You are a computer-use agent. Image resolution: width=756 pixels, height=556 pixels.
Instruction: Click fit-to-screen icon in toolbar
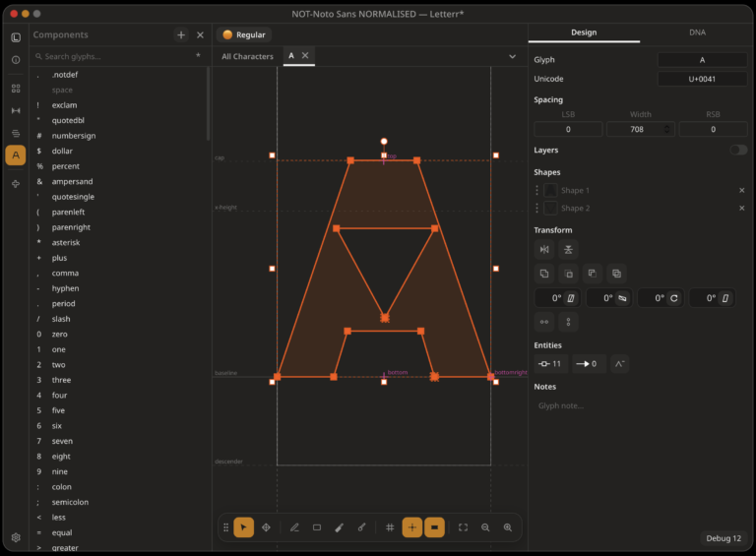coord(463,527)
